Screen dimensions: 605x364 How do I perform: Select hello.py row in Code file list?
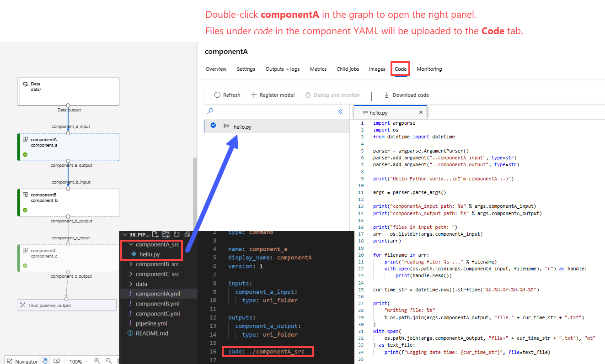click(277, 126)
